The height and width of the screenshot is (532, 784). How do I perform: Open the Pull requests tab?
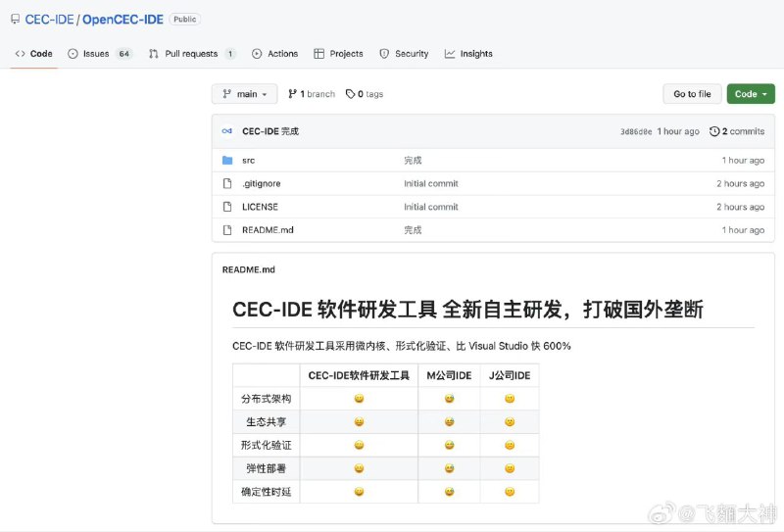pyautogui.click(x=191, y=54)
